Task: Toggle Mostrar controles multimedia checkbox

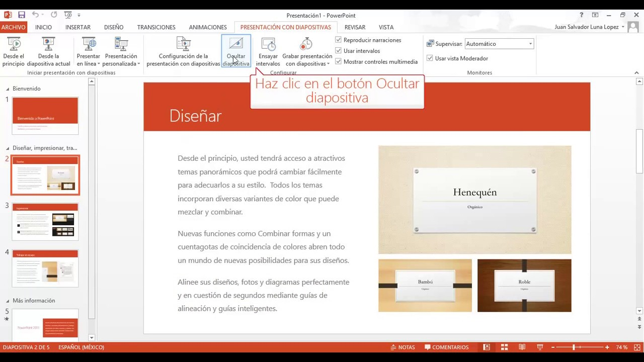Action: 338,61
